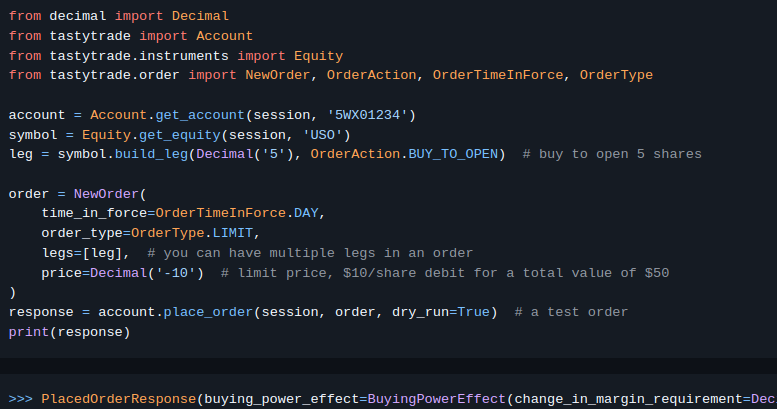The width and height of the screenshot is (777, 409).
Task: Click the DAY value of time_in_force
Action: [306, 213]
